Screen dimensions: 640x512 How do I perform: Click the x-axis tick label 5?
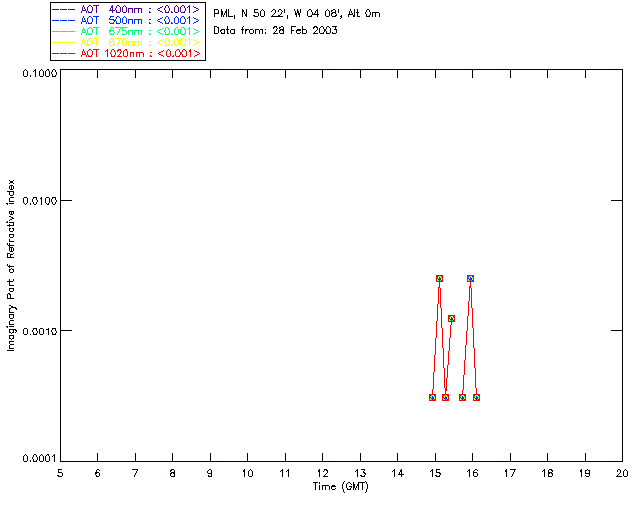tap(60, 473)
